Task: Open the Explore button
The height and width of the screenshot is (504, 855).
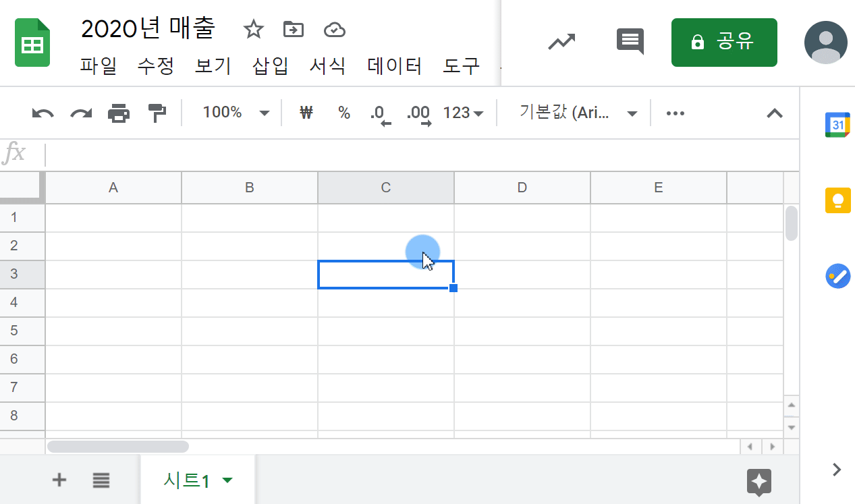Action: (759, 482)
